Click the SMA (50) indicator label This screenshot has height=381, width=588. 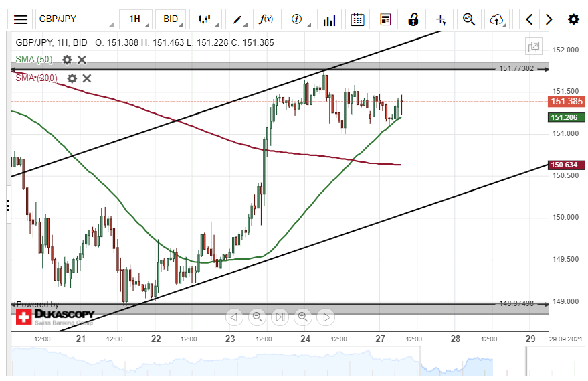click(x=34, y=60)
